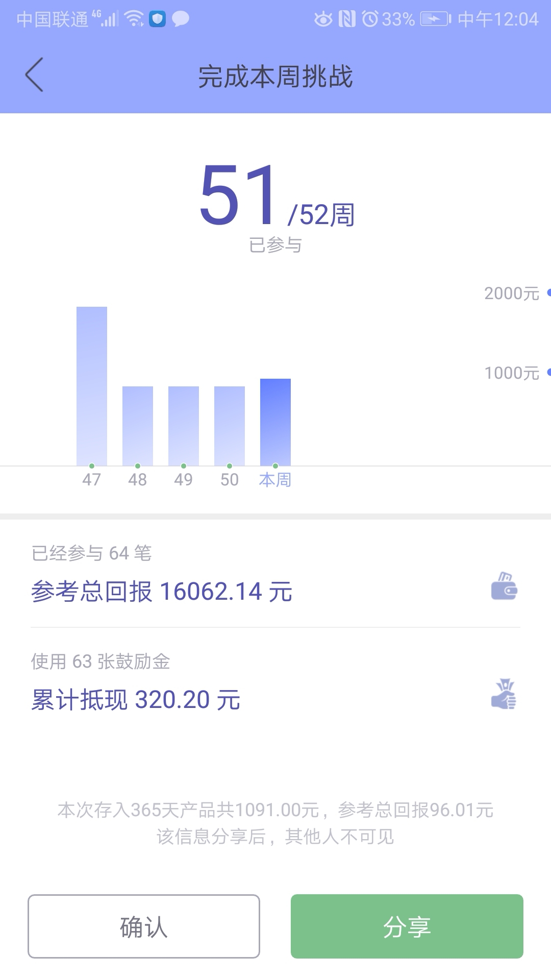Viewport: 551px width, 980px height.
Task: Tap the 完成本周挑战 page title
Action: pos(275,77)
